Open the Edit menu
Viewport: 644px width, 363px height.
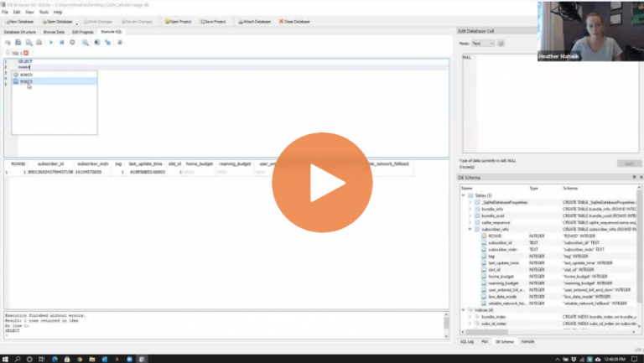pos(17,13)
